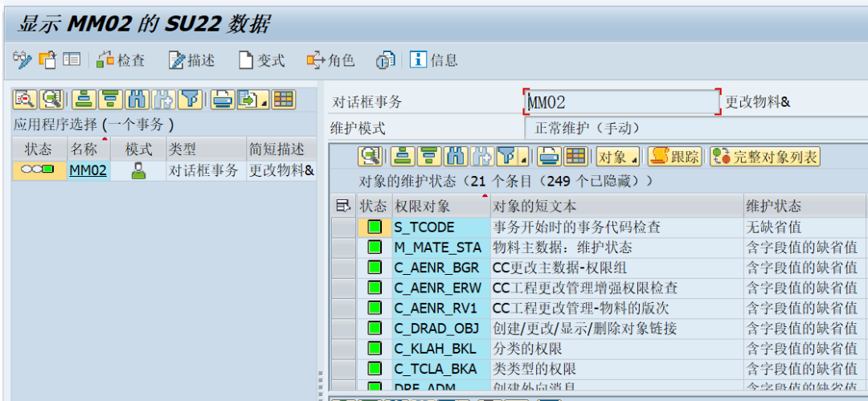The width and height of the screenshot is (868, 401).
Task: Click status traffic-light cell of MM02 row
Action: pos(39,170)
